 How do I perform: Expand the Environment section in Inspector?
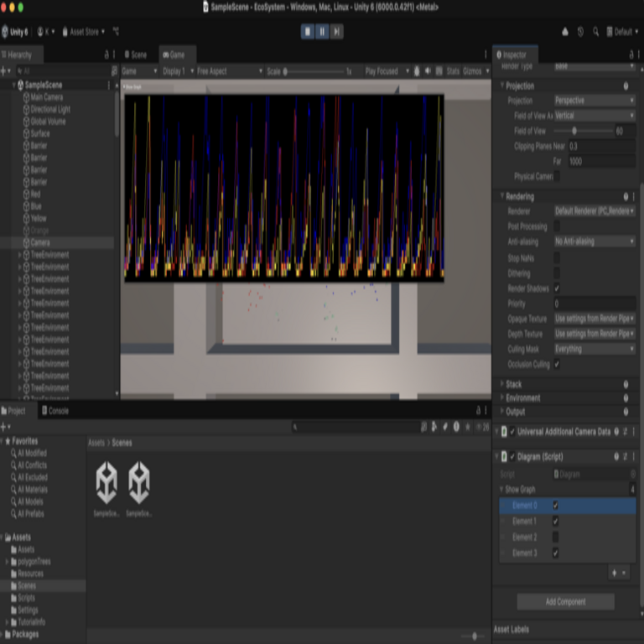click(523, 398)
